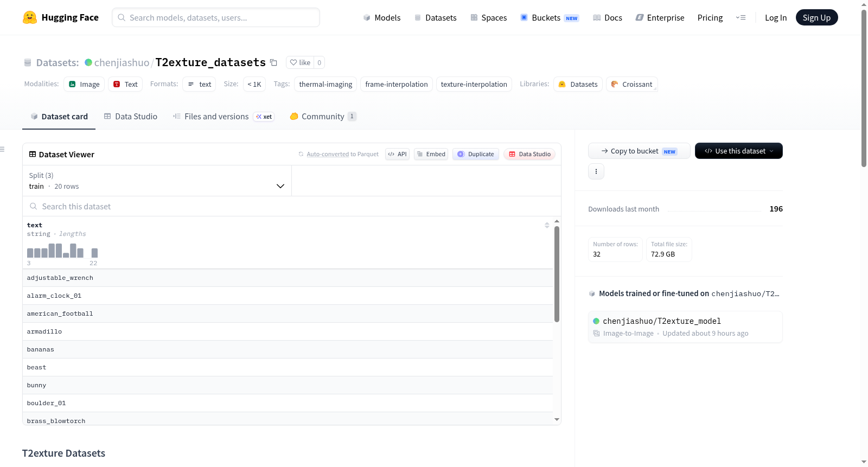Screen dimensions: 868x467
Task: Click the Community tab count badge
Action: (352, 116)
